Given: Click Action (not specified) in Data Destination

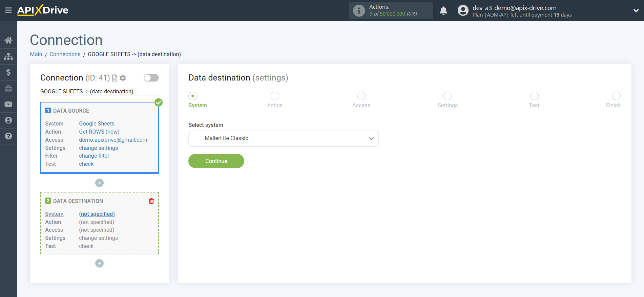Looking at the screenshot, I should (x=97, y=222).
